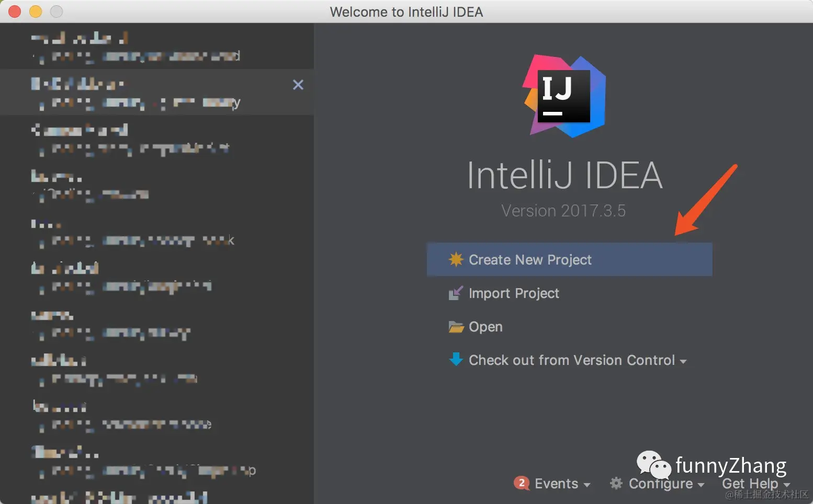Viewport: 813px width, 504px height.
Task: Remove the highlighted recent project with X
Action: (x=298, y=85)
